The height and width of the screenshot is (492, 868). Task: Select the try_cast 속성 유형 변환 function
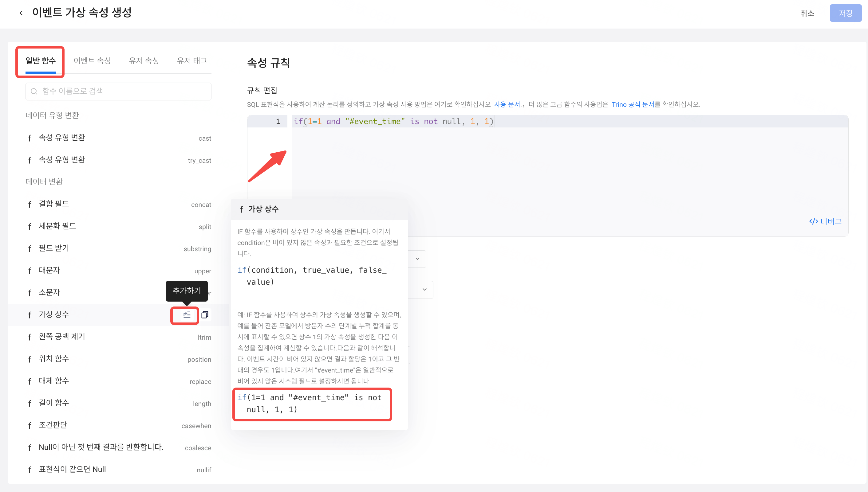tap(118, 160)
